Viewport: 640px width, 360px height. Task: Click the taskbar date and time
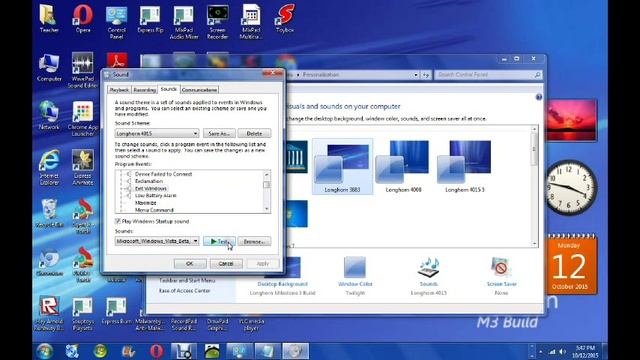tap(585, 351)
